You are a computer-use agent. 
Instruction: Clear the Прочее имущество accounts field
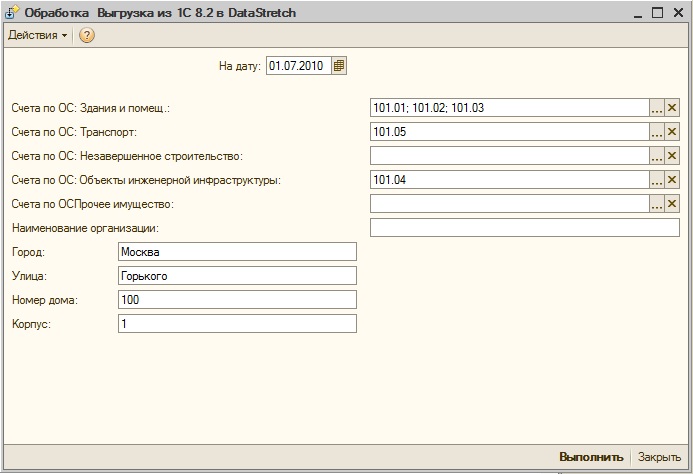pos(672,204)
